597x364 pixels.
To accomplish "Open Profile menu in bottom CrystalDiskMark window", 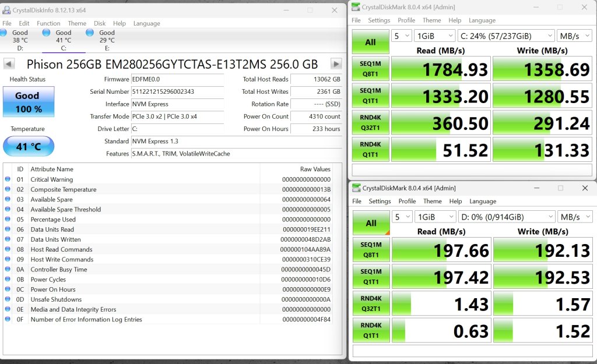I will tap(407, 201).
